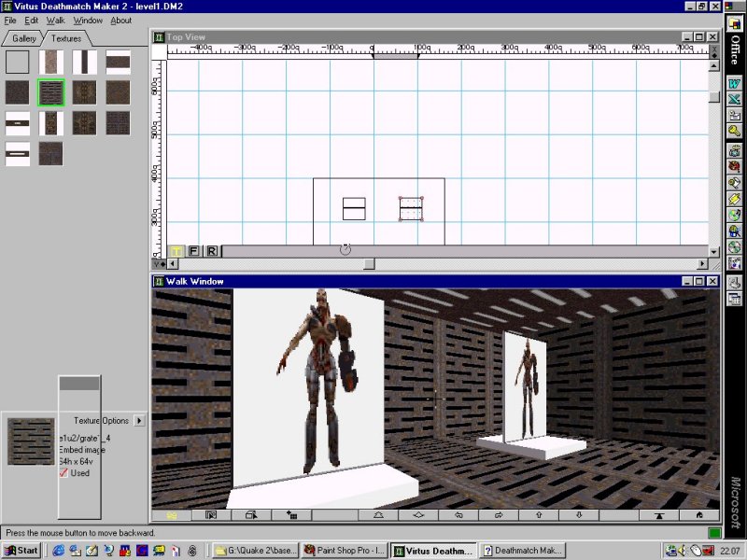This screenshot has width=747, height=560.
Task: Click the four-way move walk icon
Action: [x=418, y=515]
